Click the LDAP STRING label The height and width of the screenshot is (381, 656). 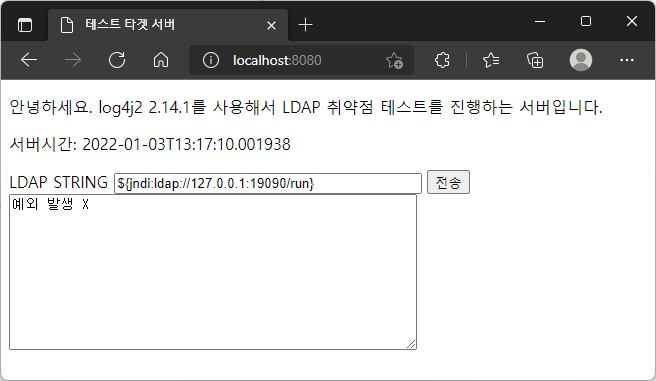point(59,183)
